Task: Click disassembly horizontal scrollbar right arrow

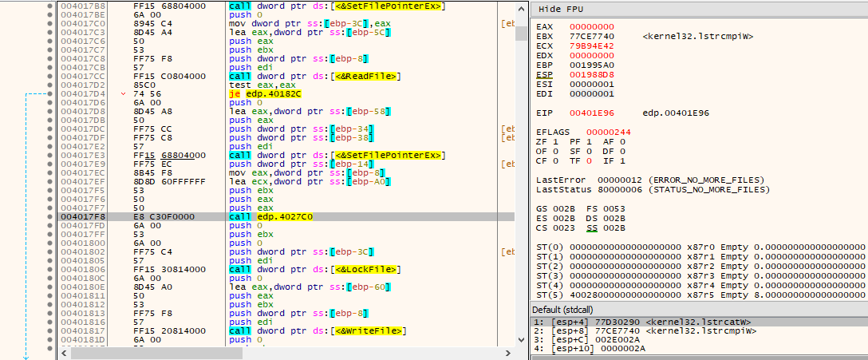Action: coord(508,352)
